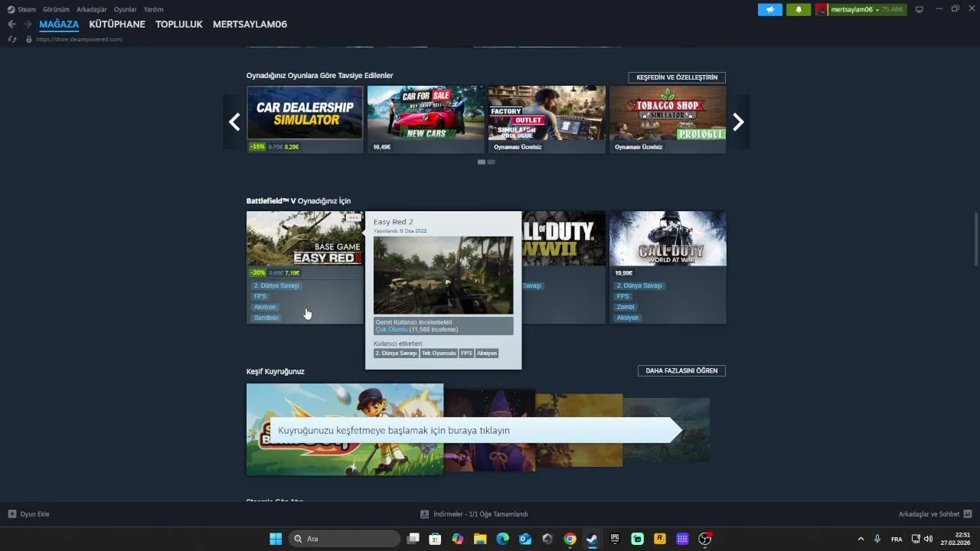Open Rockstar Games Launcher from taskbar
980x551 pixels.
point(660,539)
